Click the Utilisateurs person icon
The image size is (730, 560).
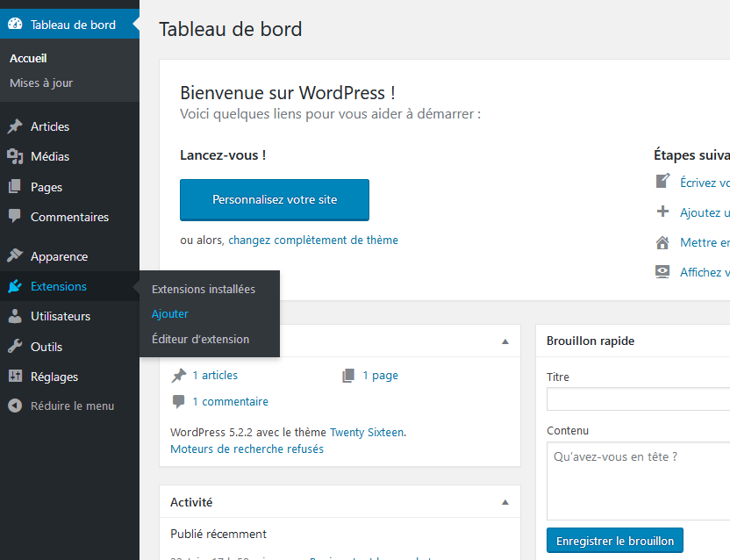pos(15,316)
